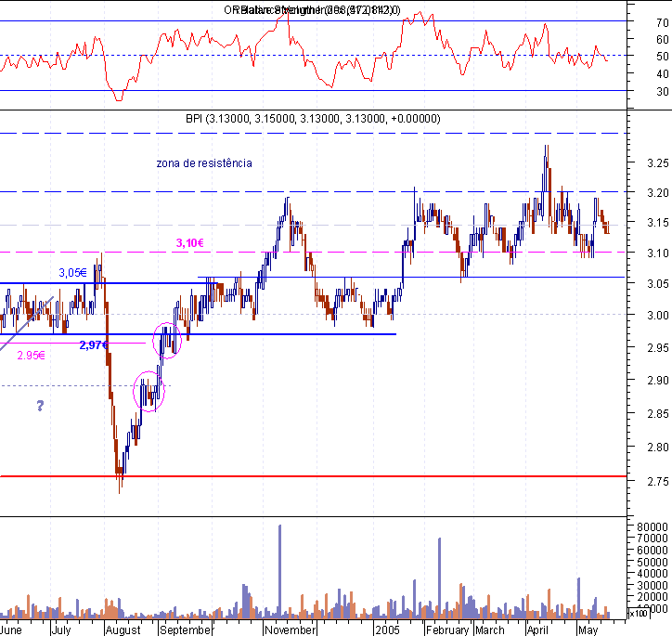The width and height of the screenshot is (672, 636).
Task: Click the February date label
Action: [447, 630]
